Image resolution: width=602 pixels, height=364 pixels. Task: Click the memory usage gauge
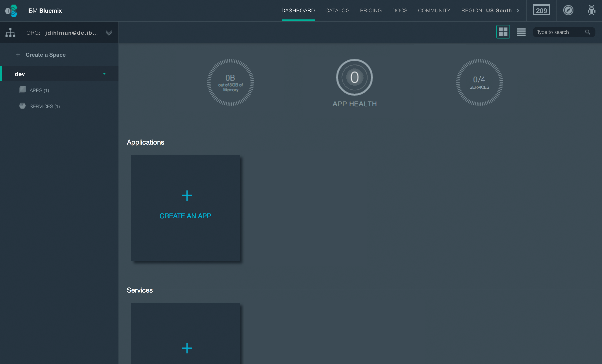coord(230,82)
